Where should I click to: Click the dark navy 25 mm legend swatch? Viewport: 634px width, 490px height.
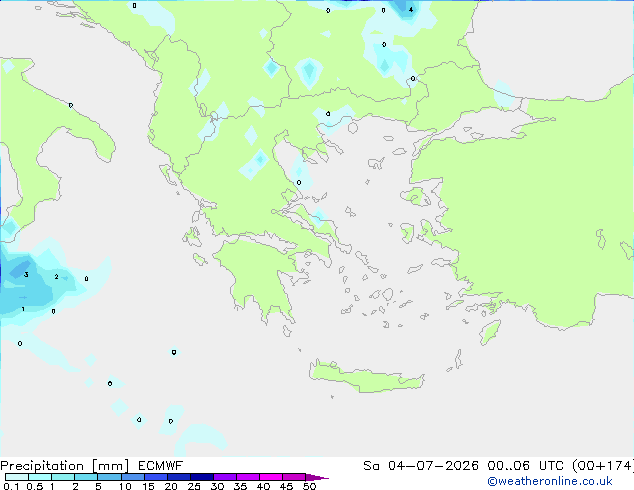[x=202, y=477]
